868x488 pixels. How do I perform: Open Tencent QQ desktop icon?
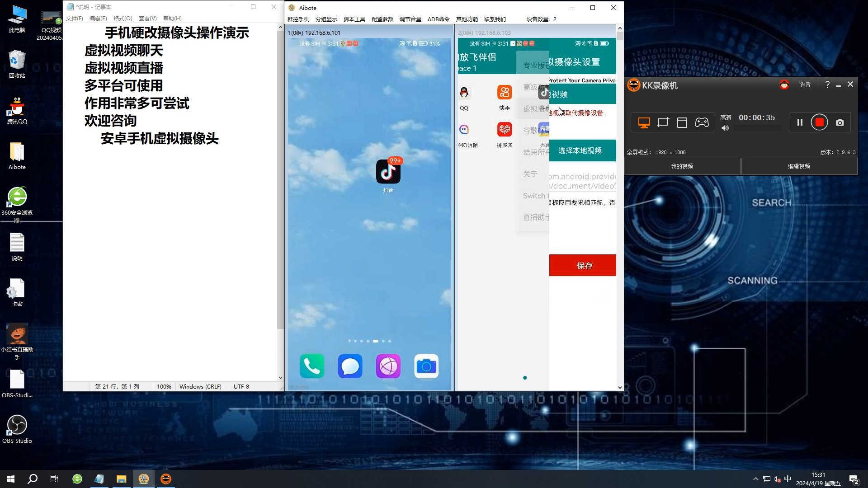[x=17, y=110]
